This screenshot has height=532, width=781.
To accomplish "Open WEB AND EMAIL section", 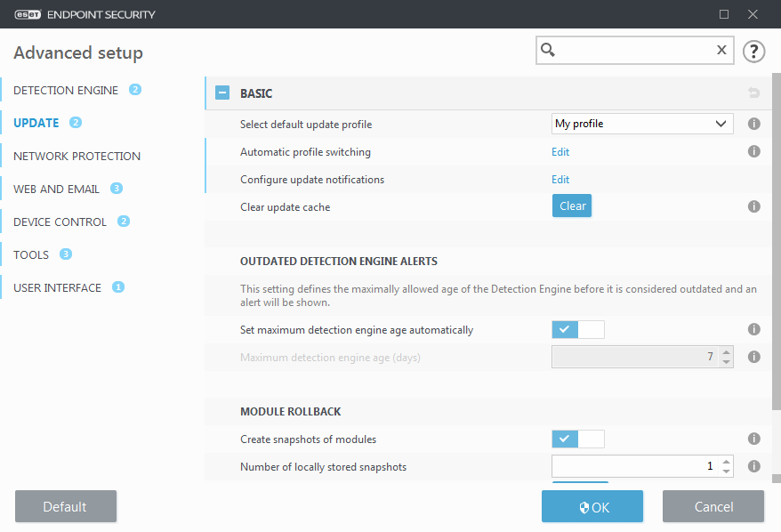I will pyautogui.click(x=56, y=189).
